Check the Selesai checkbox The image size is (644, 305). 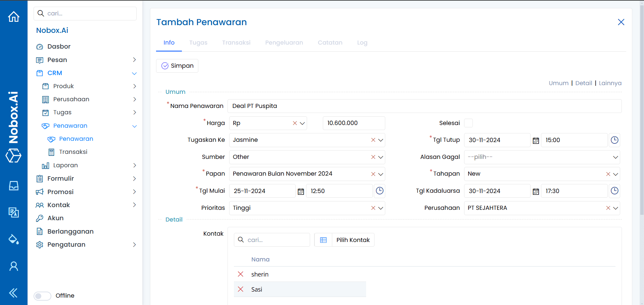click(x=468, y=123)
